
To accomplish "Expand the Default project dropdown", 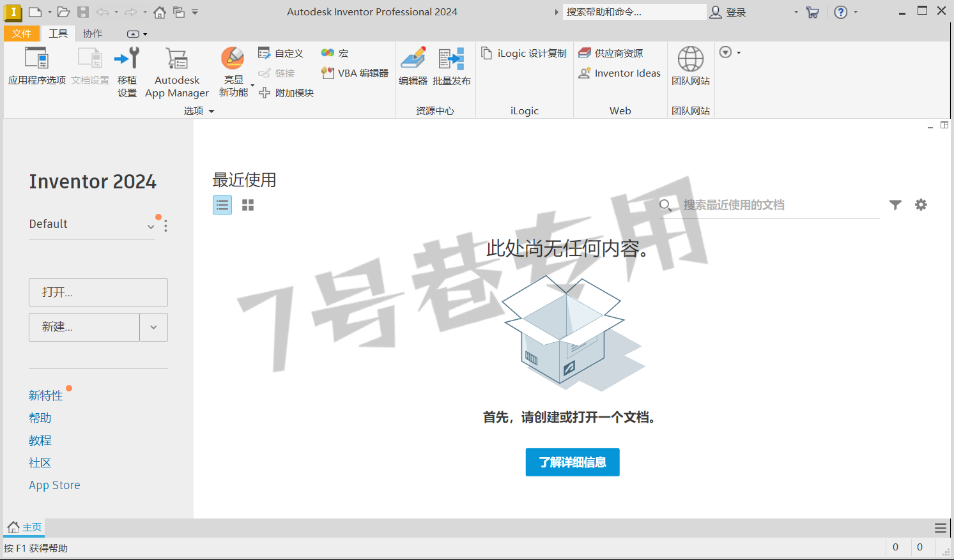I will (x=151, y=226).
